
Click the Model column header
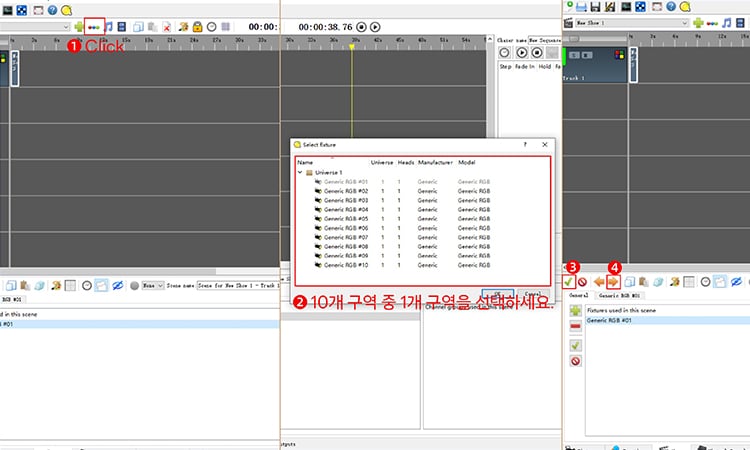click(x=467, y=163)
